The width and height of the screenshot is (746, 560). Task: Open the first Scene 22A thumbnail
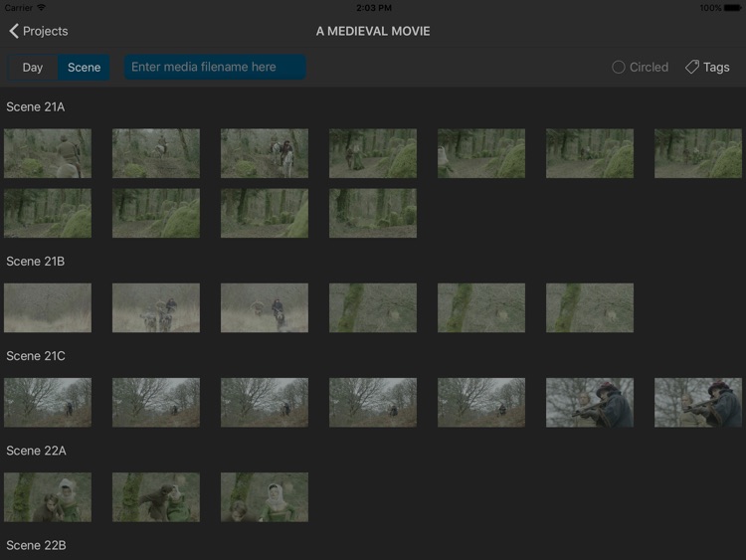[48, 496]
